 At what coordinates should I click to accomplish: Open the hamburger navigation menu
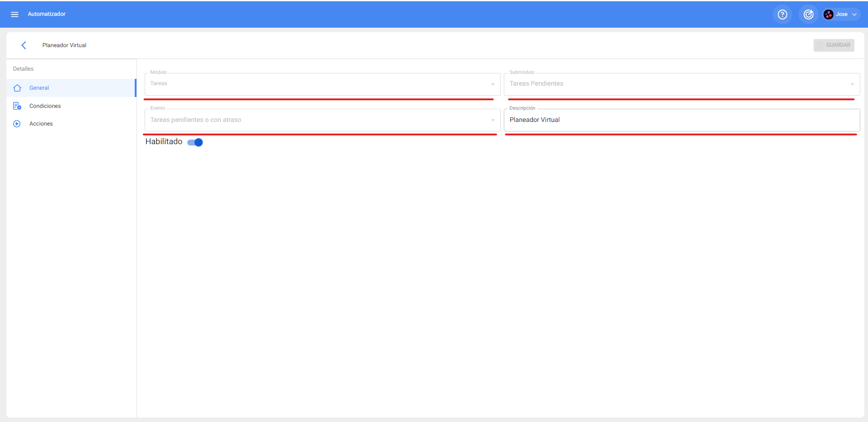point(15,15)
